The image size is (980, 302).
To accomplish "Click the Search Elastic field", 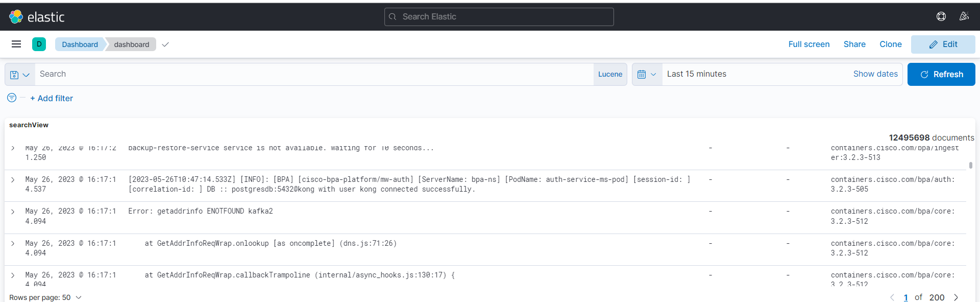I will (499, 17).
